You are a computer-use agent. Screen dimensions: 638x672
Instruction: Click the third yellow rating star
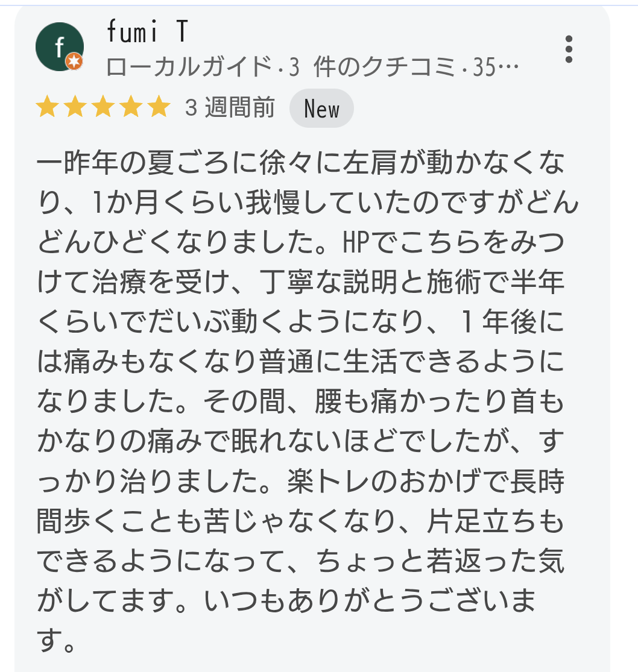[x=103, y=108]
